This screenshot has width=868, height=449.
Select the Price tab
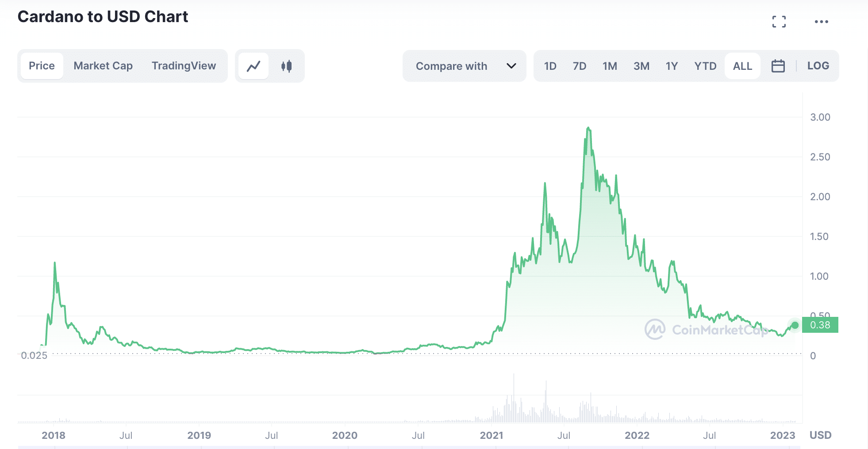click(x=42, y=66)
